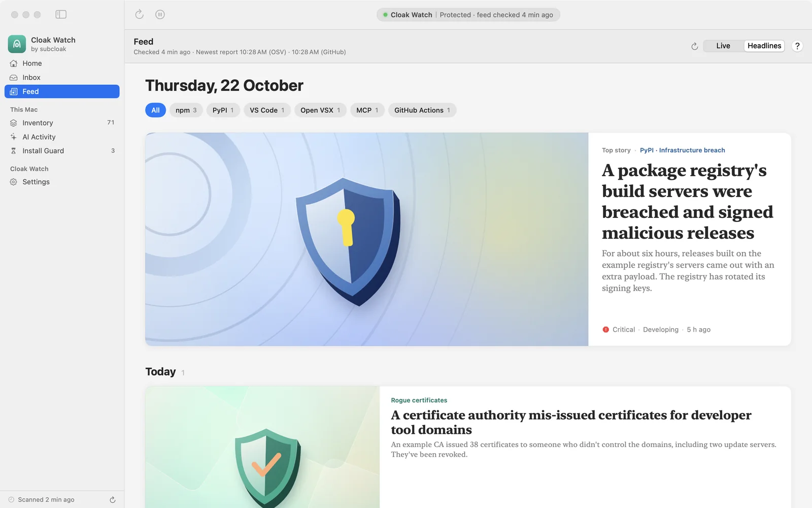Filter the feed by Open VSX
The width and height of the screenshot is (812, 508).
(x=320, y=110)
